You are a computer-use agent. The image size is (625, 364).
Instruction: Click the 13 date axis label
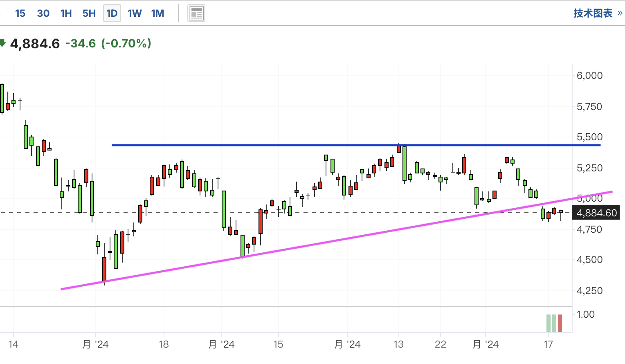(398, 344)
